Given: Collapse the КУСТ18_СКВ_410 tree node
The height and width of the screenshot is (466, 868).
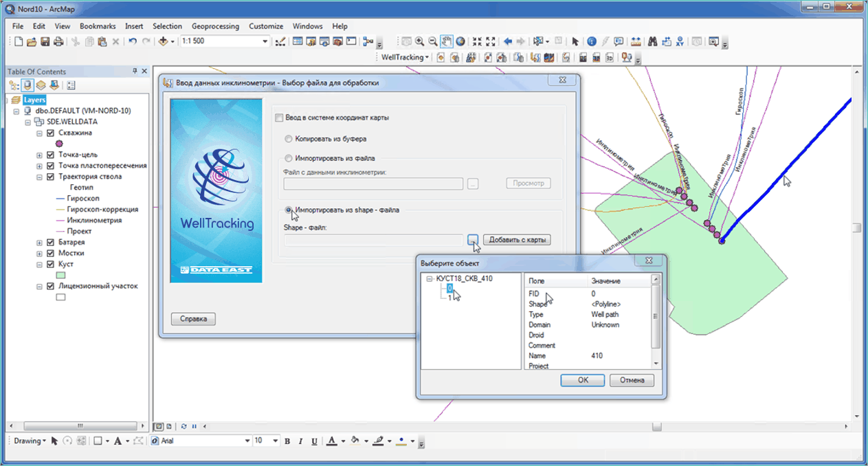Looking at the screenshot, I should pos(430,279).
